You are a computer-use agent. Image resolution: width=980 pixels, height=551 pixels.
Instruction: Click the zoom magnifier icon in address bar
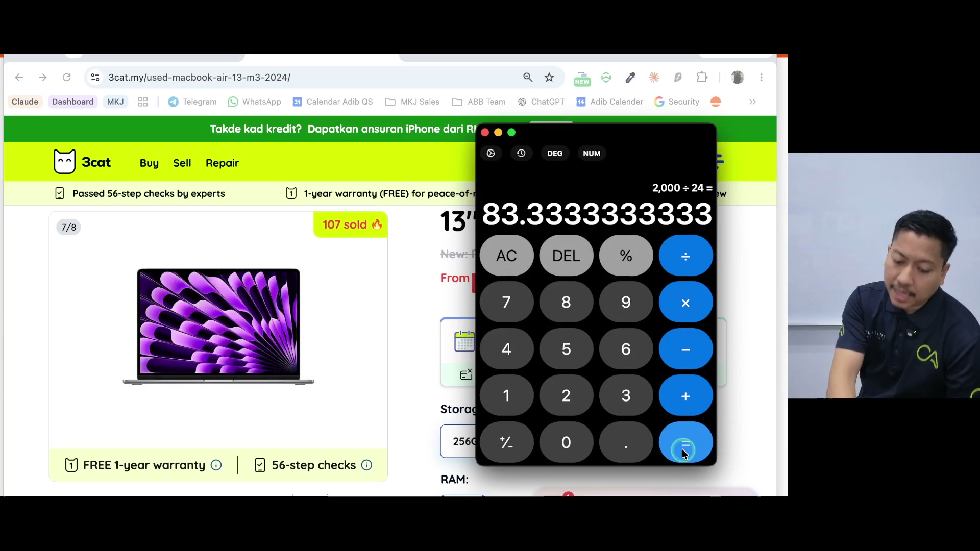528,77
